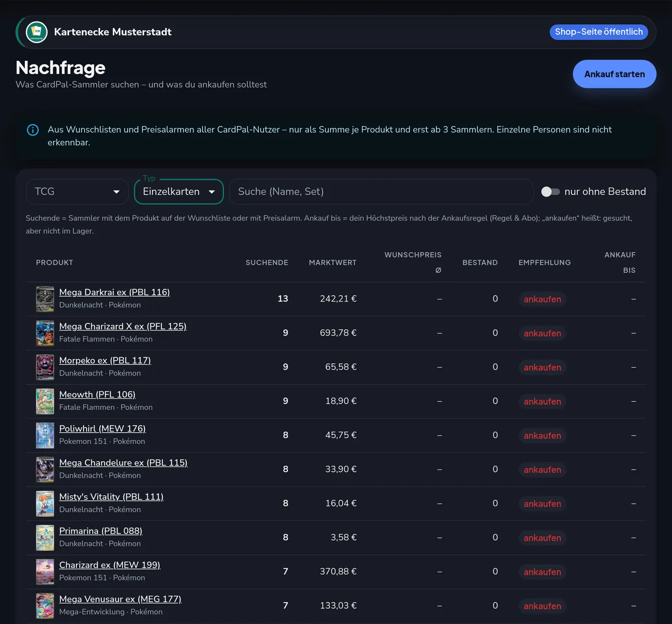The width and height of the screenshot is (672, 624).
Task: Focus the Suche (Name, Set) field
Action: (382, 192)
